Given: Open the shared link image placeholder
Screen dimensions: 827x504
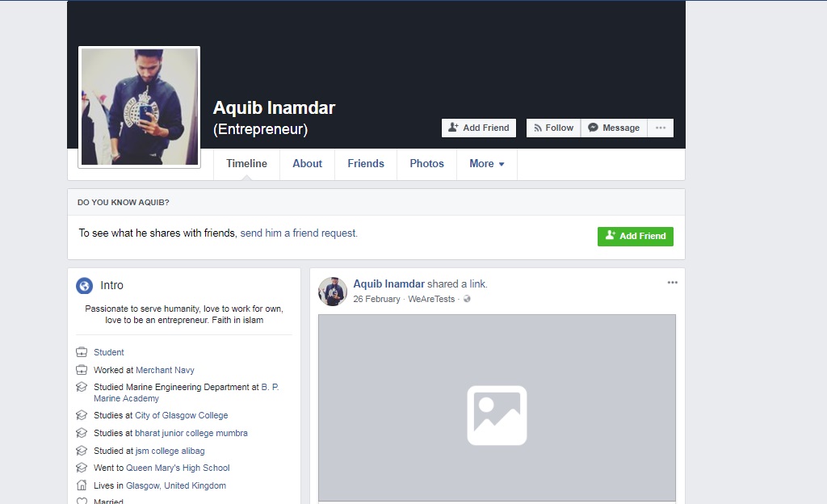Looking at the screenshot, I should pos(497,408).
